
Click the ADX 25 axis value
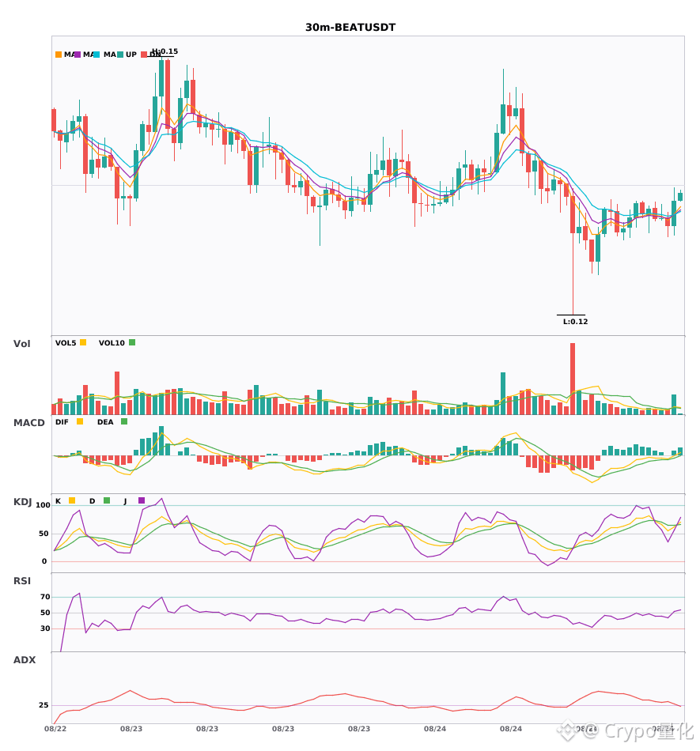tap(44, 705)
